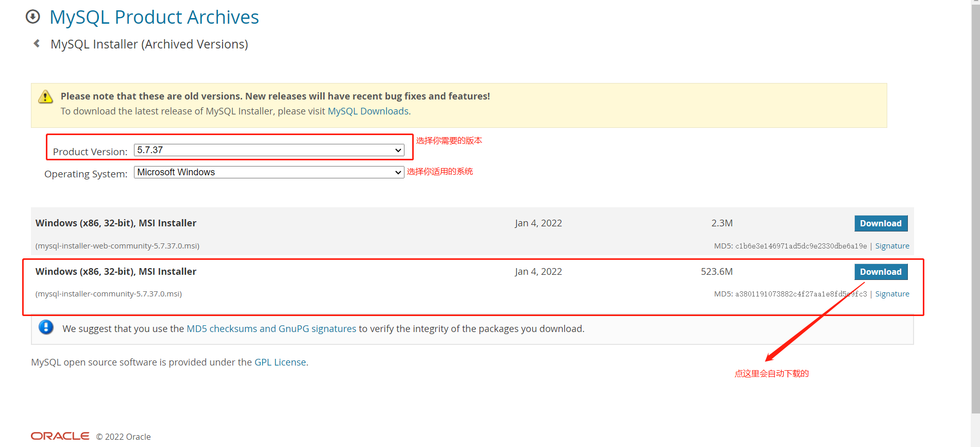Click the download circle icon beside MySQL Product Archives
Screen dimensions: 980x447
point(33,17)
